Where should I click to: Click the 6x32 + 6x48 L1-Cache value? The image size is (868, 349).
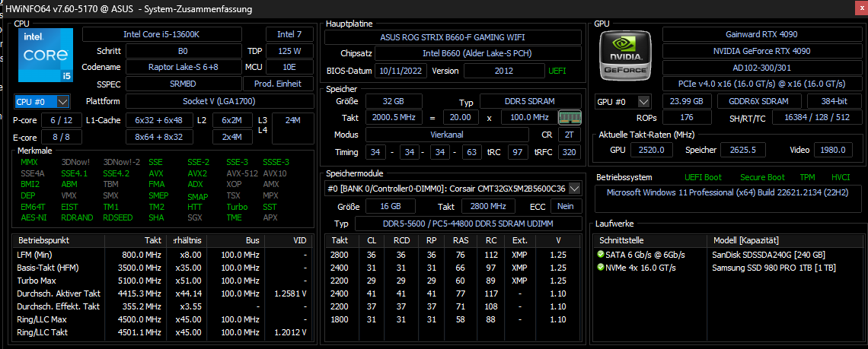159,120
